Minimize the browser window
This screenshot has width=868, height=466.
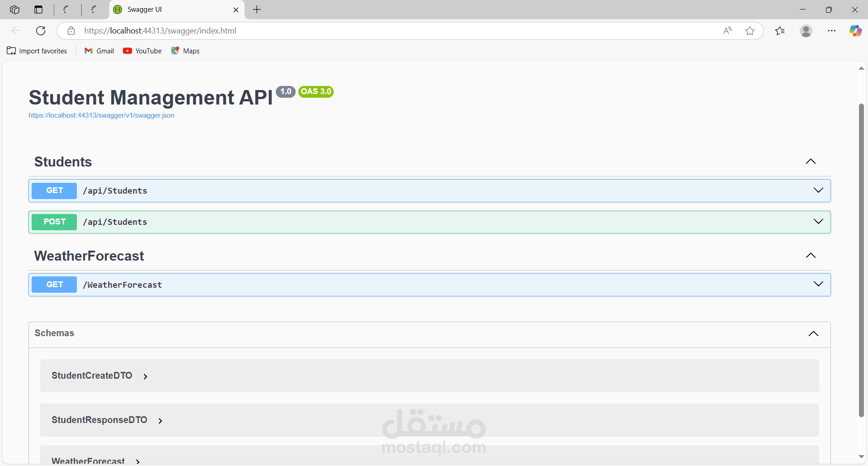802,10
